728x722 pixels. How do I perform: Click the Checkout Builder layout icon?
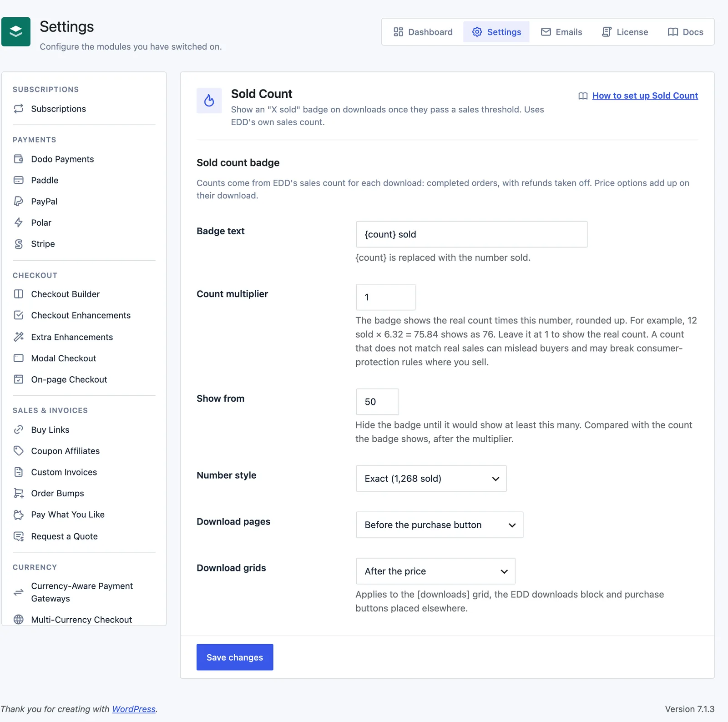point(19,294)
